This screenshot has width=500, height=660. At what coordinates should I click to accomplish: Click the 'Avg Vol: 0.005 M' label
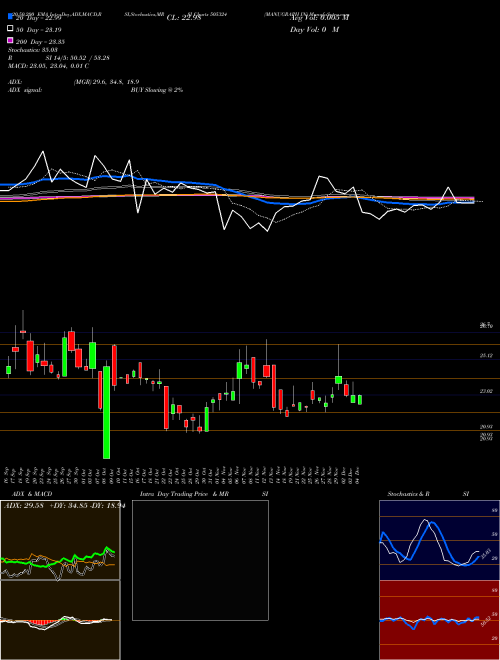coord(319,18)
